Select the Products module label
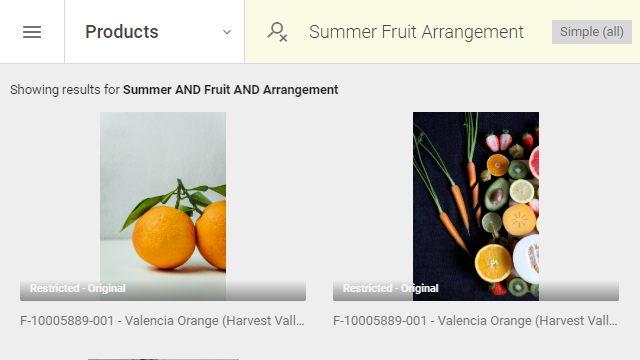This screenshot has height=360, width=640. pos(122,32)
